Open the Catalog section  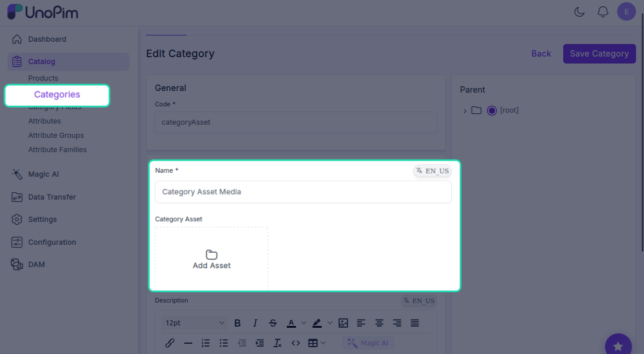[x=68, y=62]
